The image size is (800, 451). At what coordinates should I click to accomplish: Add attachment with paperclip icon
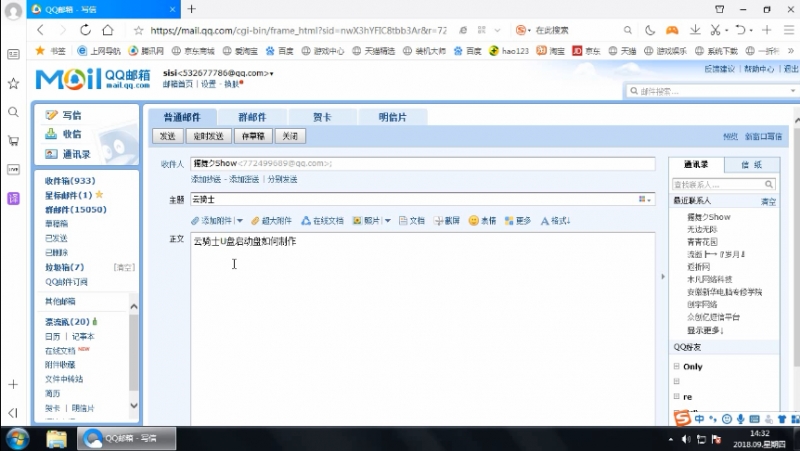pyautogui.click(x=211, y=220)
